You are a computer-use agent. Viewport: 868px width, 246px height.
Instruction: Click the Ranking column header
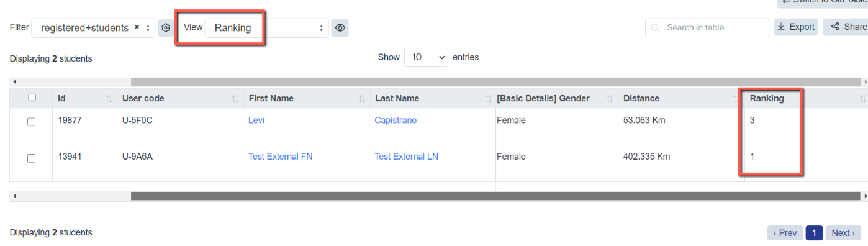tap(806, 98)
